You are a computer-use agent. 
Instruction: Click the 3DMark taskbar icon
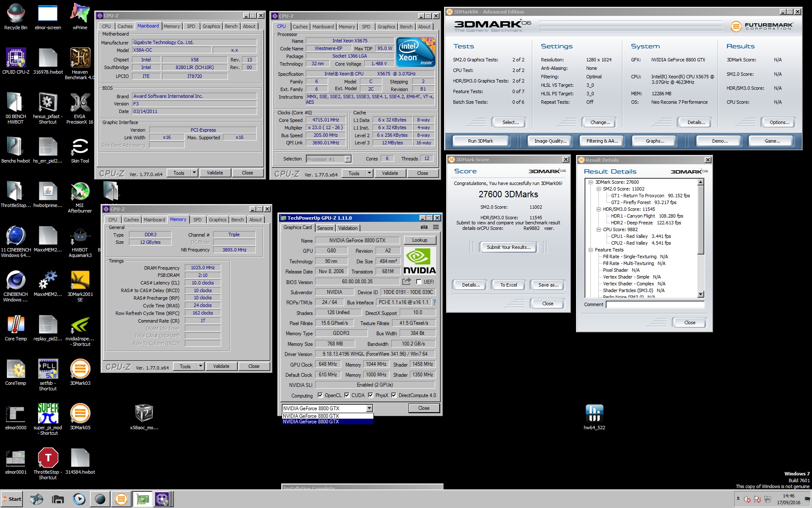(x=121, y=499)
